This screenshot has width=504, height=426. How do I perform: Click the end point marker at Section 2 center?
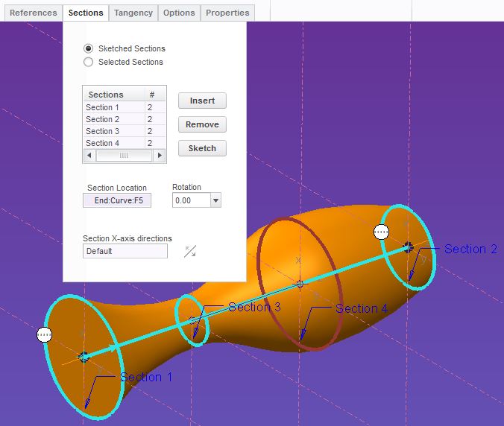click(409, 247)
